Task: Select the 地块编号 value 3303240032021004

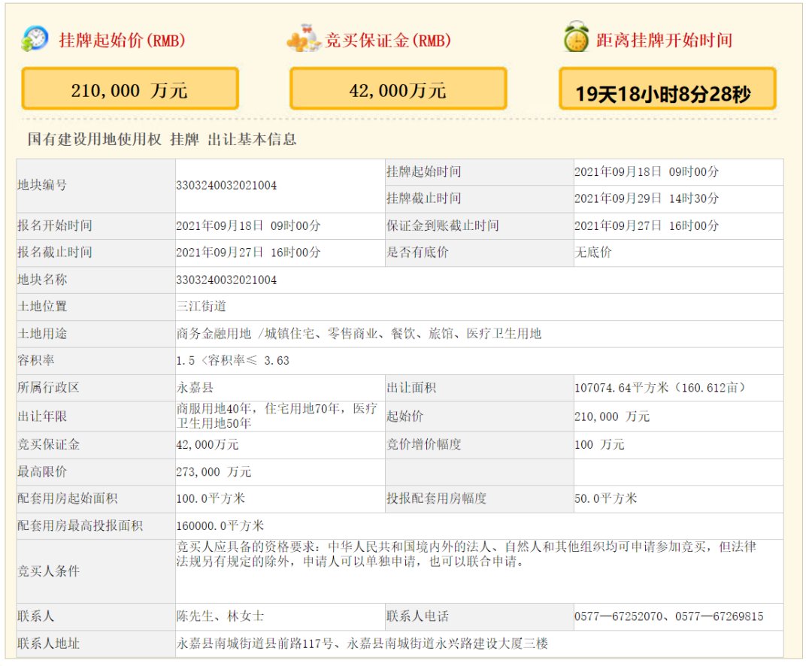Action: click(226, 186)
